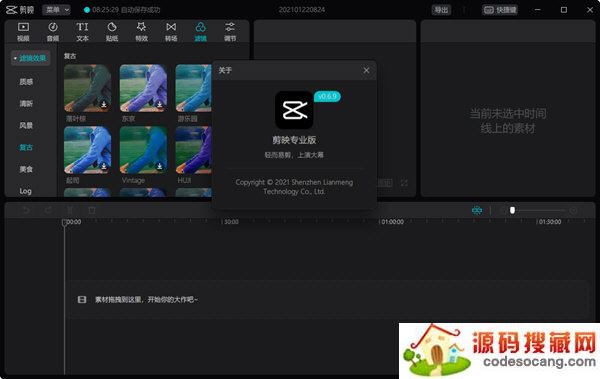This screenshot has height=379, width=600.
Task: Select the 质感 filter category
Action: coord(26,82)
